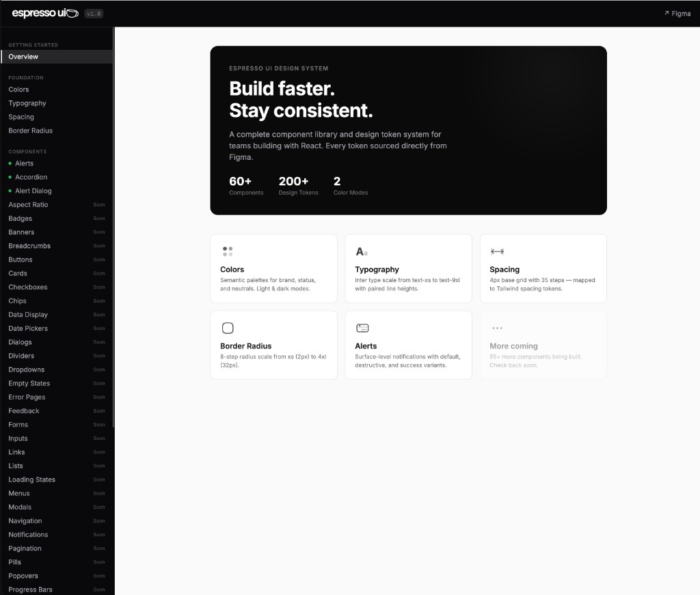Open the Border Radius card title
Screen dimensions: 700x595
coord(245,346)
